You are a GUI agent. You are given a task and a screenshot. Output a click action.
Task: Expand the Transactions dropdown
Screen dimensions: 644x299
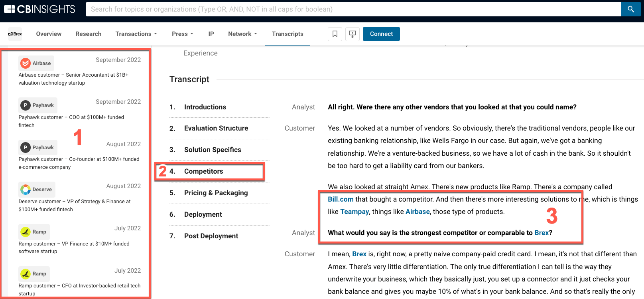click(x=136, y=34)
